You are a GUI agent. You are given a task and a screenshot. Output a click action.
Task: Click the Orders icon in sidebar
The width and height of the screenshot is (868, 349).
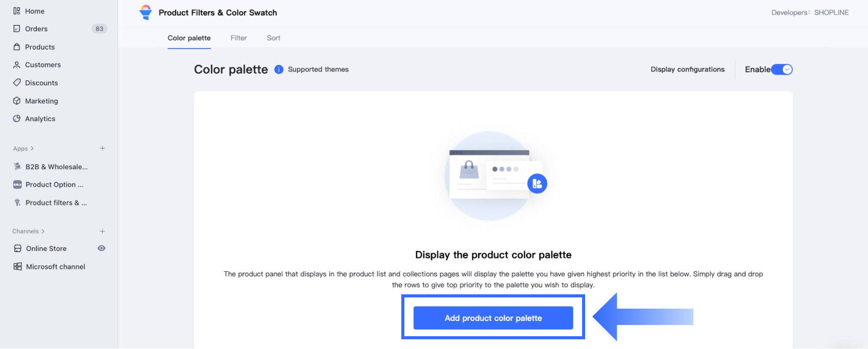(17, 29)
